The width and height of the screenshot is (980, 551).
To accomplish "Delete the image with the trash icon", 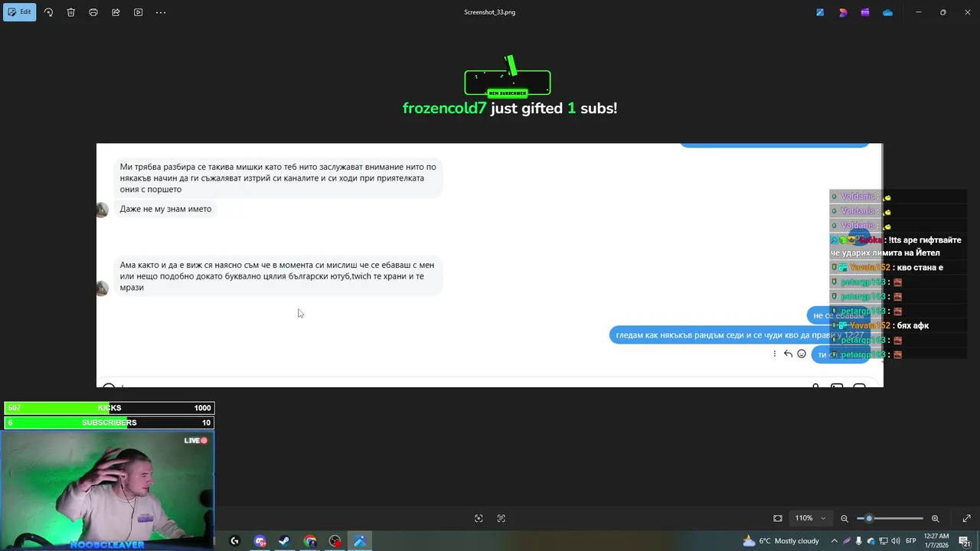I will pyautogui.click(x=70, y=12).
